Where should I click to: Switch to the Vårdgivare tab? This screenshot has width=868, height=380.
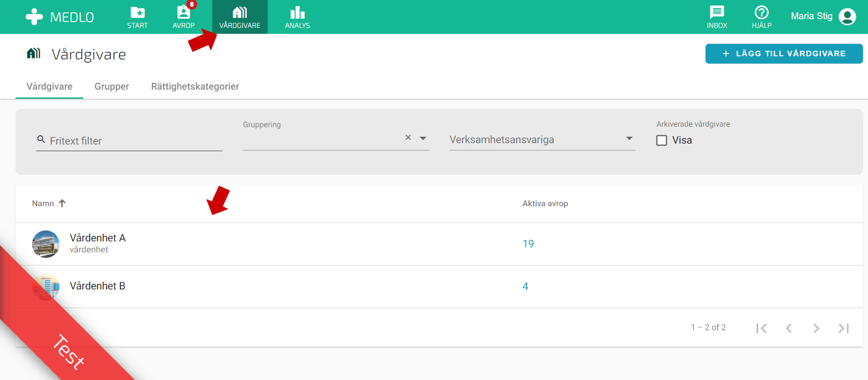point(49,86)
